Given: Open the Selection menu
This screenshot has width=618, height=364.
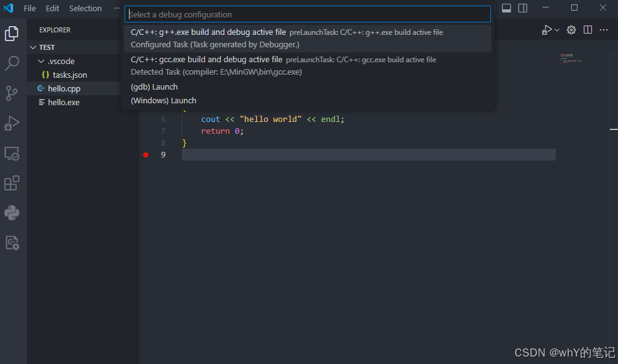Looking at the screenshot, I should click(x=85, y=8).
